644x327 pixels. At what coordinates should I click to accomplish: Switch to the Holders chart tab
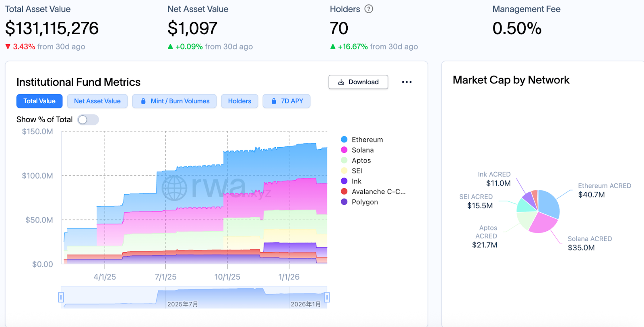click(x=239, y=101)
